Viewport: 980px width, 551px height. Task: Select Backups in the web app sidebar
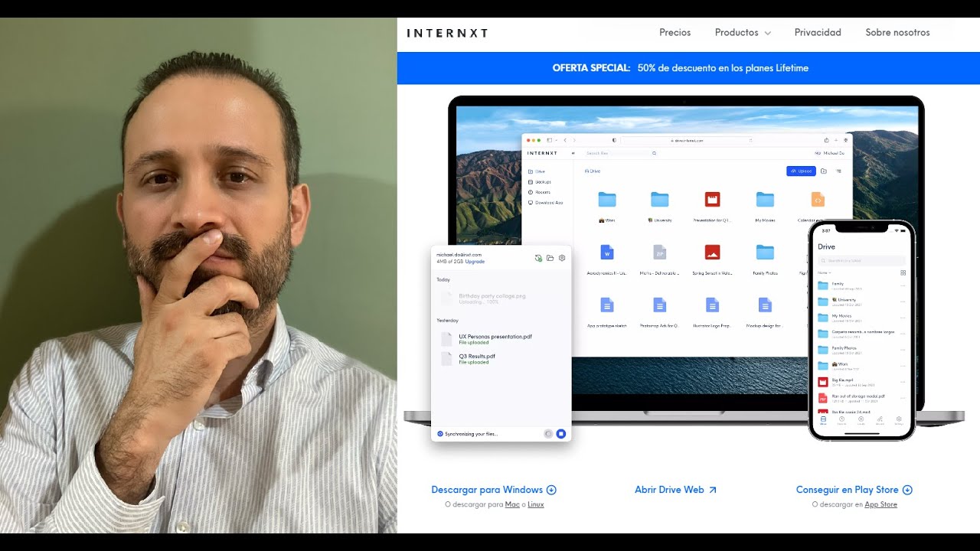click(x=541, y=182)
